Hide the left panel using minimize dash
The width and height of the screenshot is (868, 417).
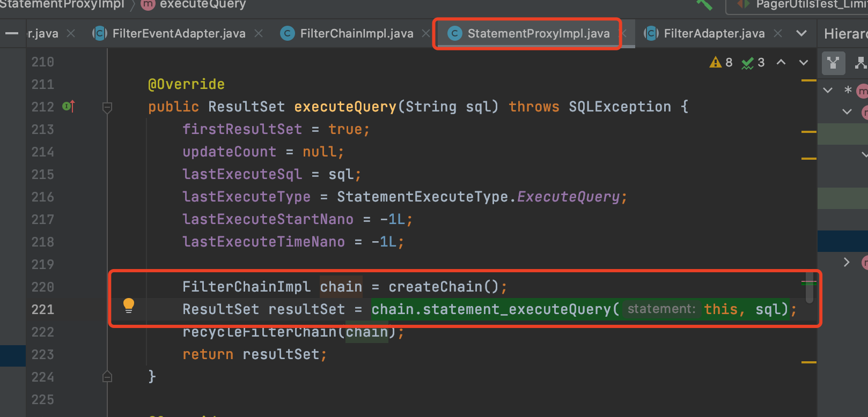point(12,33)
